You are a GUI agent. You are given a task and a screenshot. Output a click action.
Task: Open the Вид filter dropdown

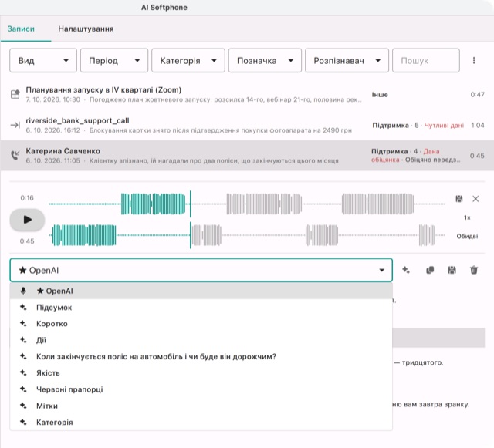(43, 60)
